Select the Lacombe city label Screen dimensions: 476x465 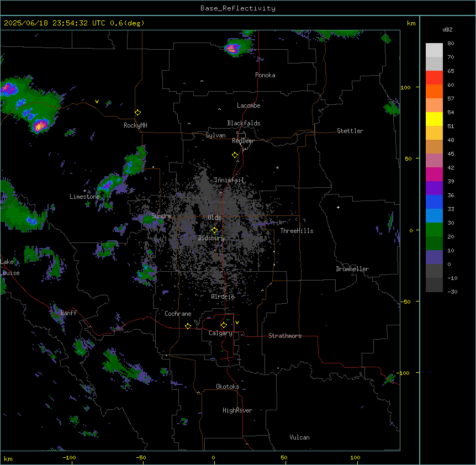248,105
